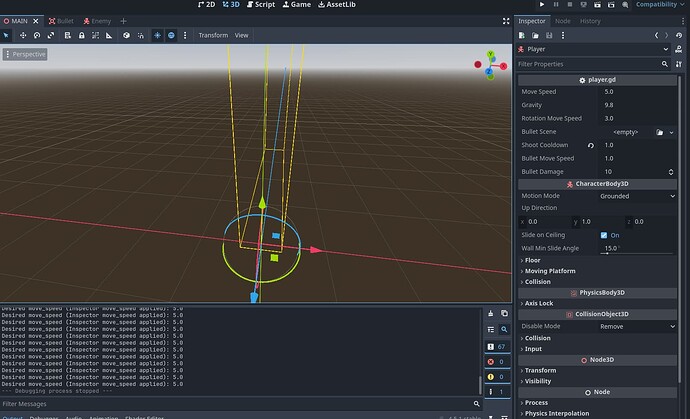Toggle the environment preview button in toolbar
Viewport: 690px width, 419px height.
pyautogui.click(x=171, y=35)
